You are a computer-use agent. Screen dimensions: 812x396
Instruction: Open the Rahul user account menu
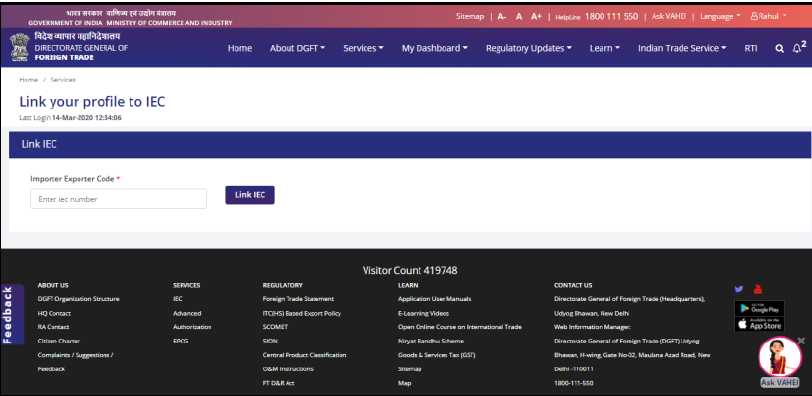(768, 17)
